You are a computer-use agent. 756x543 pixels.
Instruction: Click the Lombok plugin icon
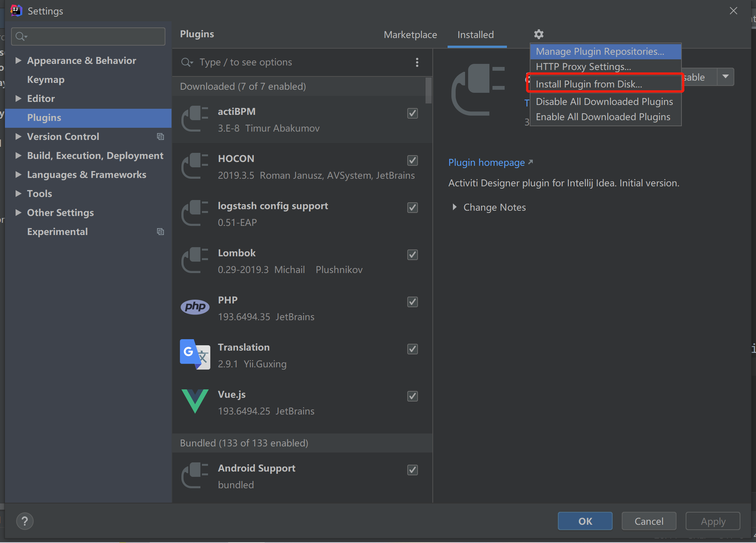tap(195, 260)
